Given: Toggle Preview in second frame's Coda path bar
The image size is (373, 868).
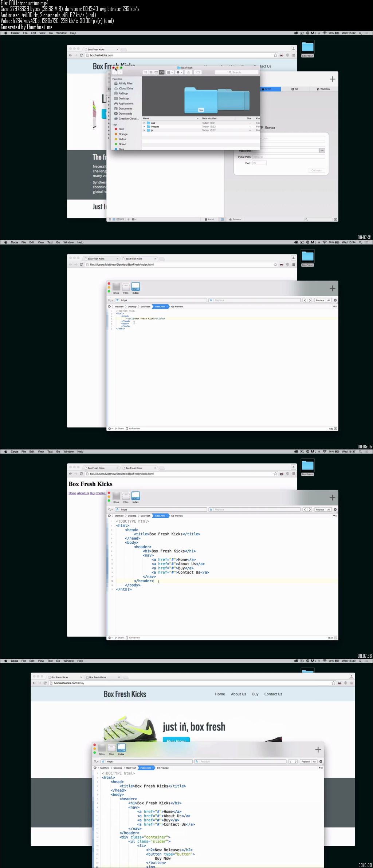Looking at the screenshot, I should [x=177, y=306].
